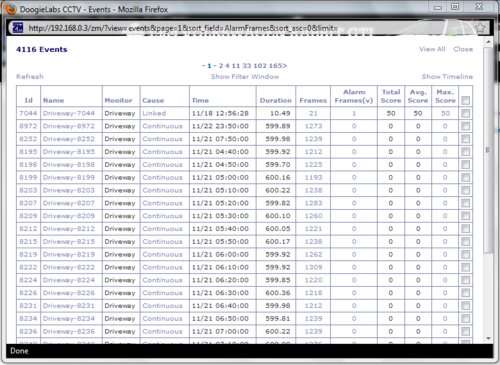Jump to events page 33
This screenshot has width=500, height=365.
(247, 66)
